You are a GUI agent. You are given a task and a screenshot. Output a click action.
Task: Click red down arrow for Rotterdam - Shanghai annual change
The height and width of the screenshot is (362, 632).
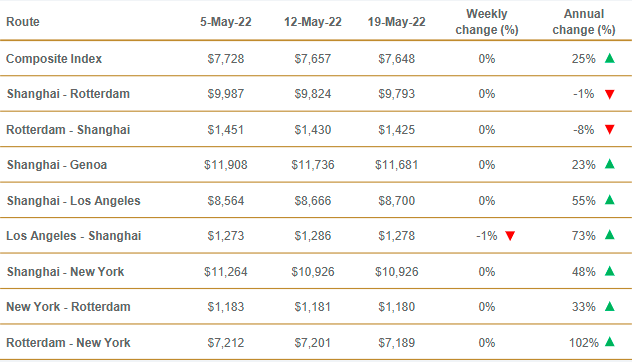(610, 130)
